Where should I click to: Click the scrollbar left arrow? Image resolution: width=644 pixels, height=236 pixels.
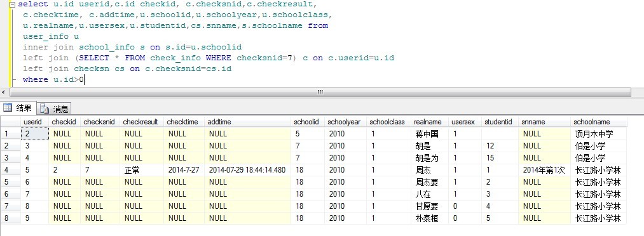(4, 93)
